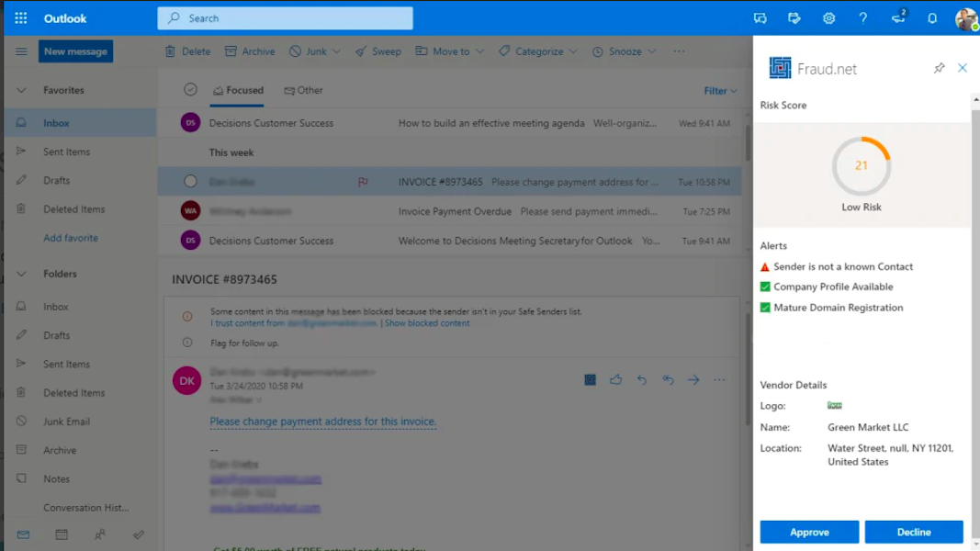The image size is (980, 551).
Task: Toggle select all messages checkmark
Action: tap(190, 90)
